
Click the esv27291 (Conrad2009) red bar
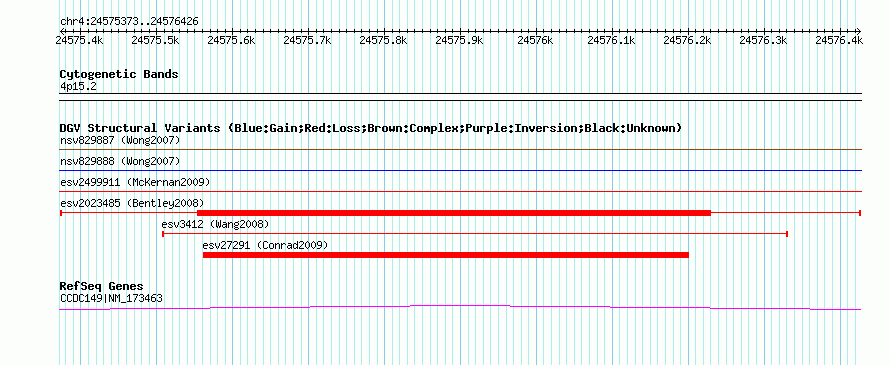[446, 255]
